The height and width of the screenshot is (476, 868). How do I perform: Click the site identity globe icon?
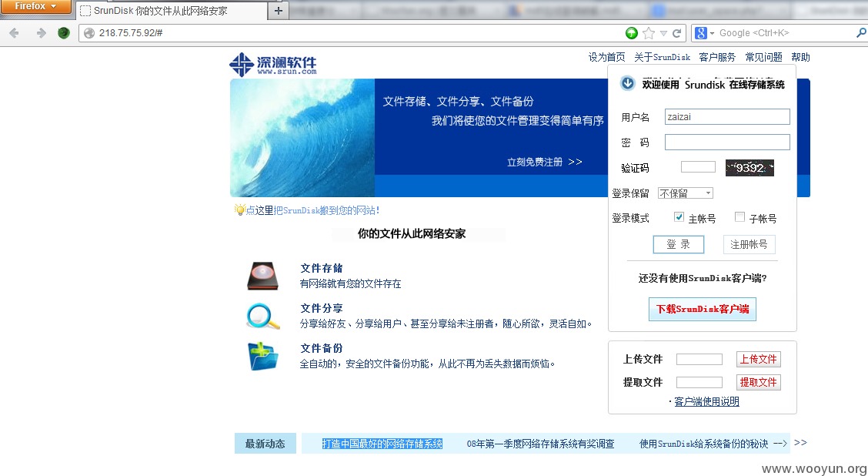pos(89,33)
